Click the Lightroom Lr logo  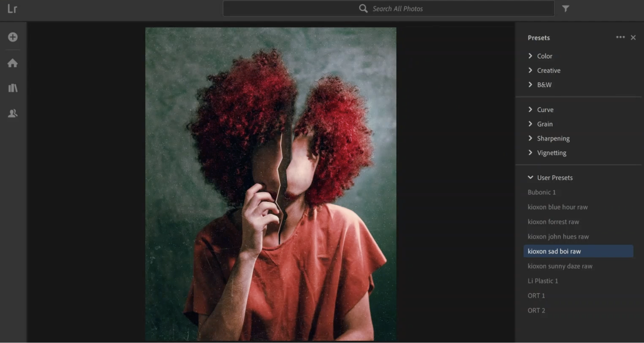point(12,9)
